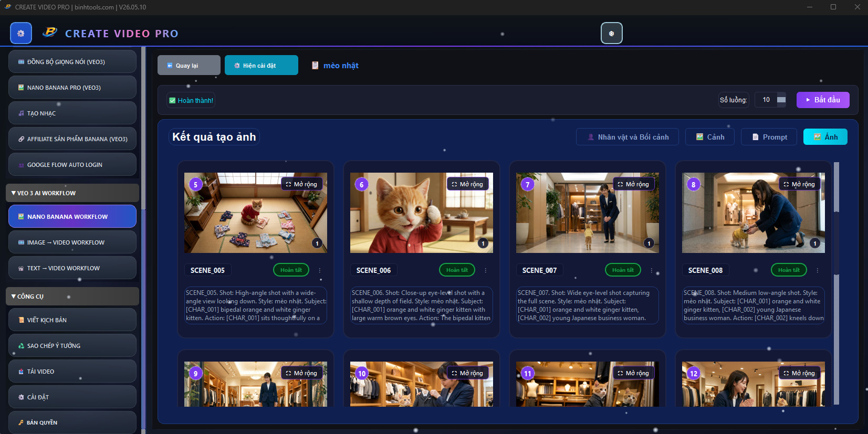Viewport: 868px width, 434px height.
Task: Click the results panel vertical scrollbar
Action: (x=836, y=283)
